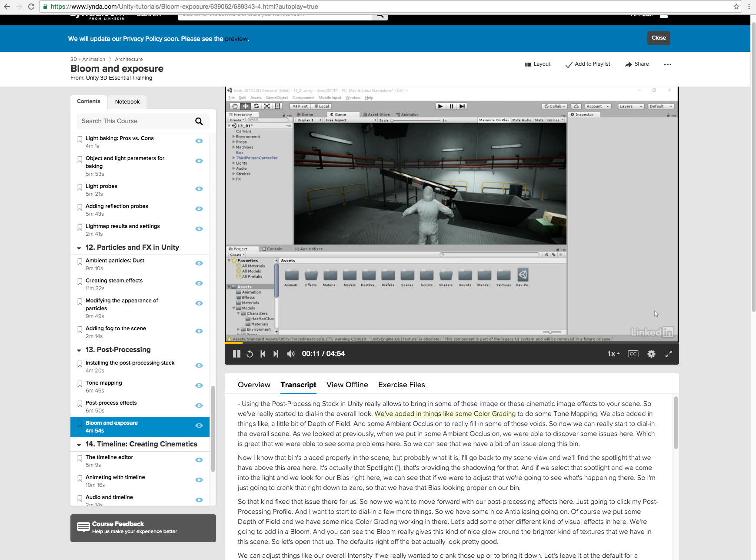Click the highlighted Color Grading transcript sentence
The image size is (756, 560).
tap(445, 414)
